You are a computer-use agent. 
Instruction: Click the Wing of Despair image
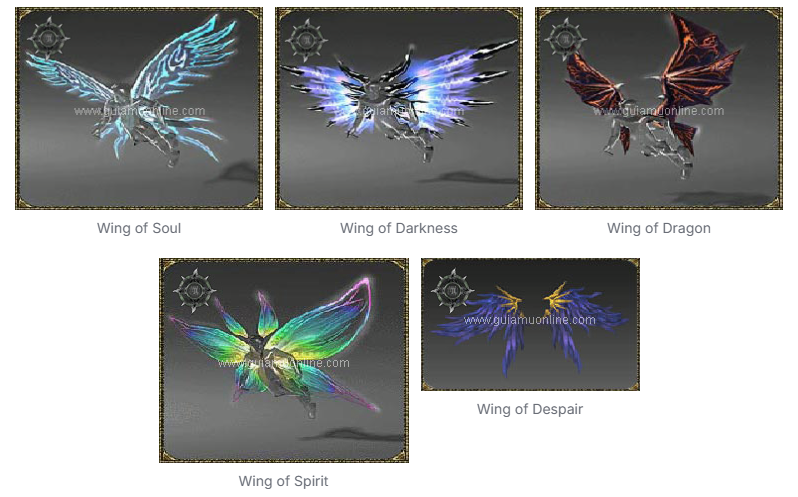coord(530,325)
